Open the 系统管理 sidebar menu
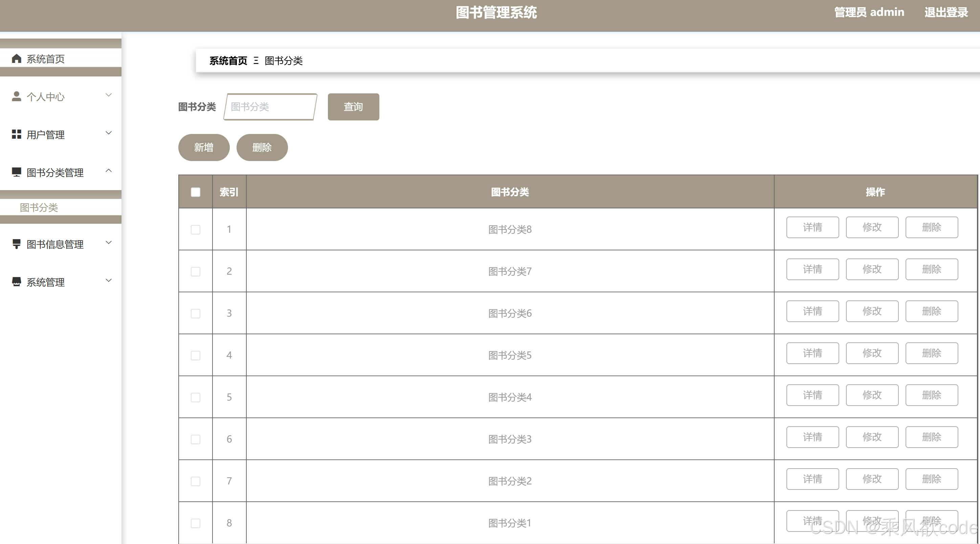 pos(45,282)
